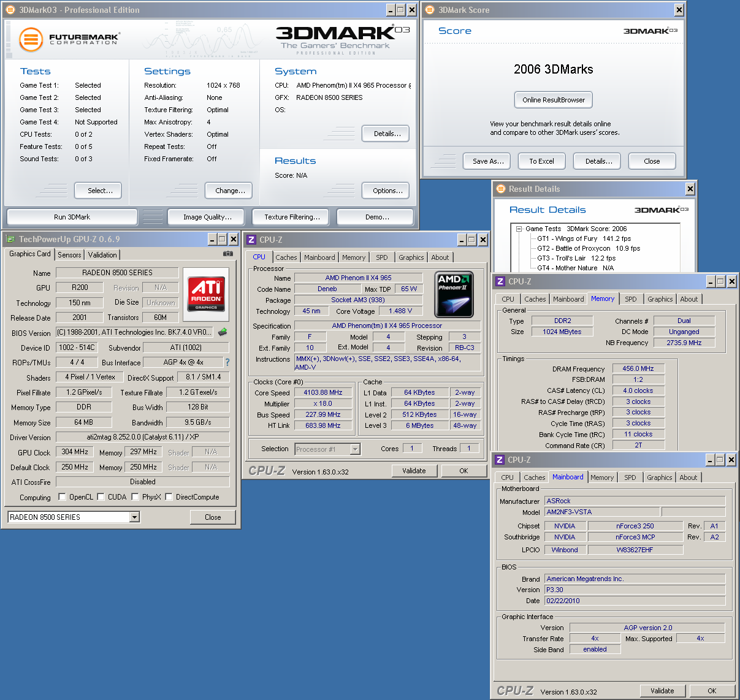Click the GPU-Z Name field RADEON 8500 SERIES
The width and height of the screenshot is (740, 700).
click(x=117, y=273)
